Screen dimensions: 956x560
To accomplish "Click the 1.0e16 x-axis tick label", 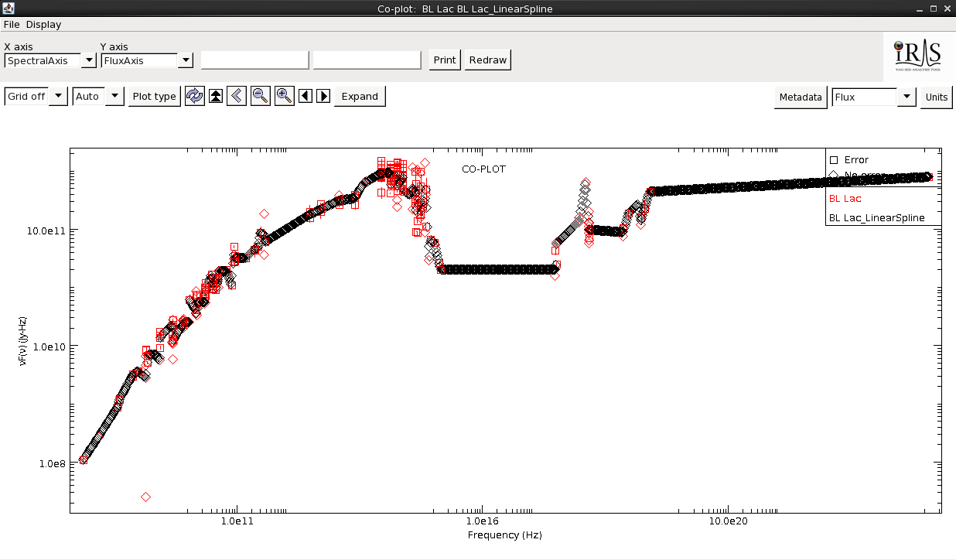I will [481, 522].
